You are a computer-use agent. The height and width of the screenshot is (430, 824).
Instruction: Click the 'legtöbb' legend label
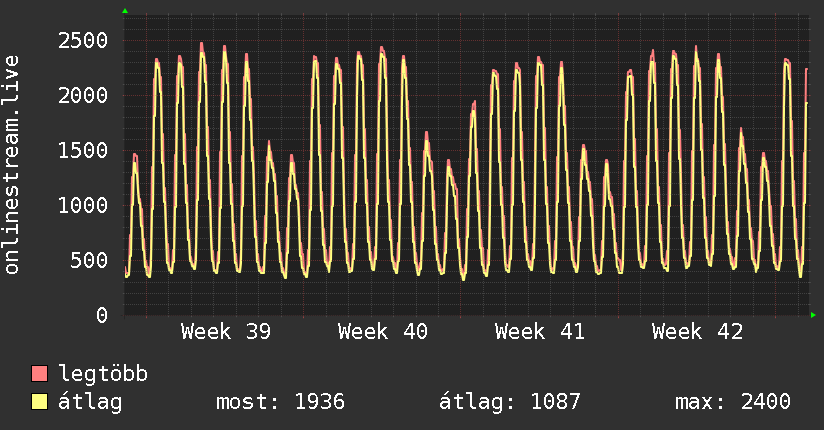coord(103,374)
